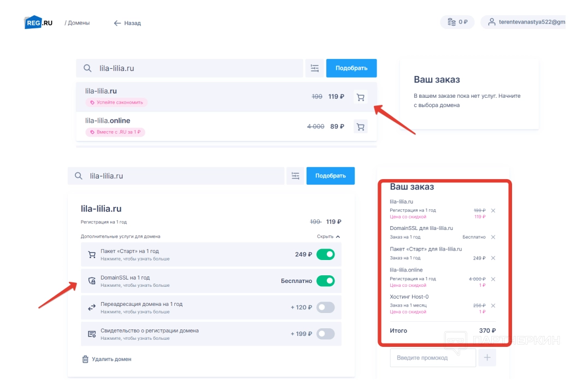Add lila-lilia.online domain to cart
Screen dimensions: 588x384
pyautogui.click(x=360, y=127)
